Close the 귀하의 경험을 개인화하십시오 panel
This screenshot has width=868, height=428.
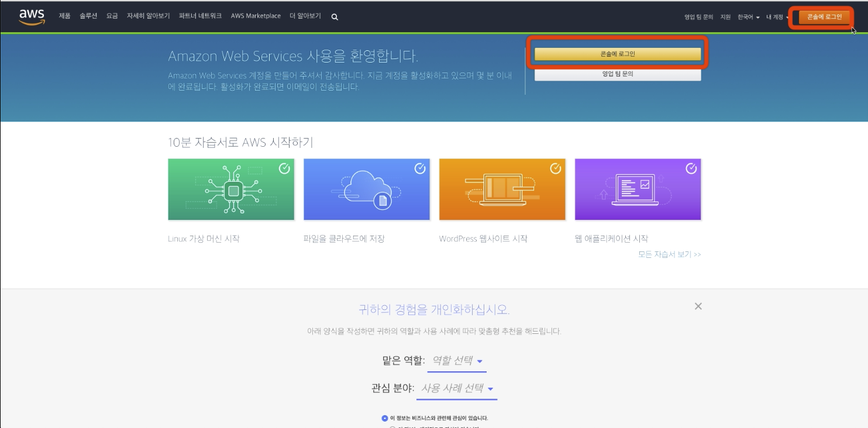[698, 306]
